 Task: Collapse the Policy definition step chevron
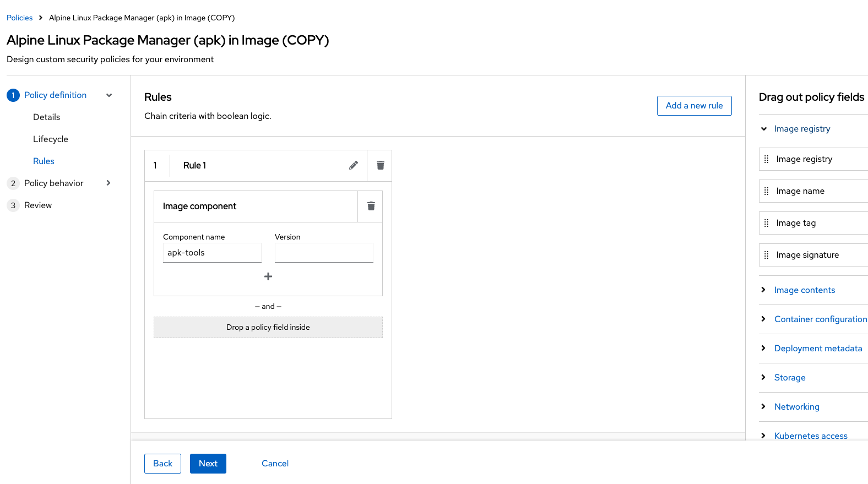pos(109,95)
